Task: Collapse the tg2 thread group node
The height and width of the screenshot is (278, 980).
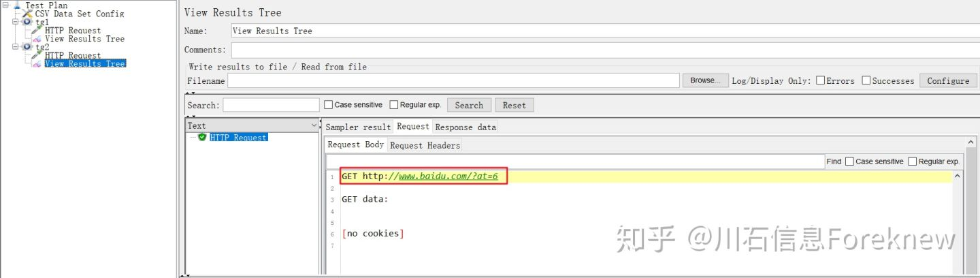Action: pyautogui.click(x=16, y=47)
